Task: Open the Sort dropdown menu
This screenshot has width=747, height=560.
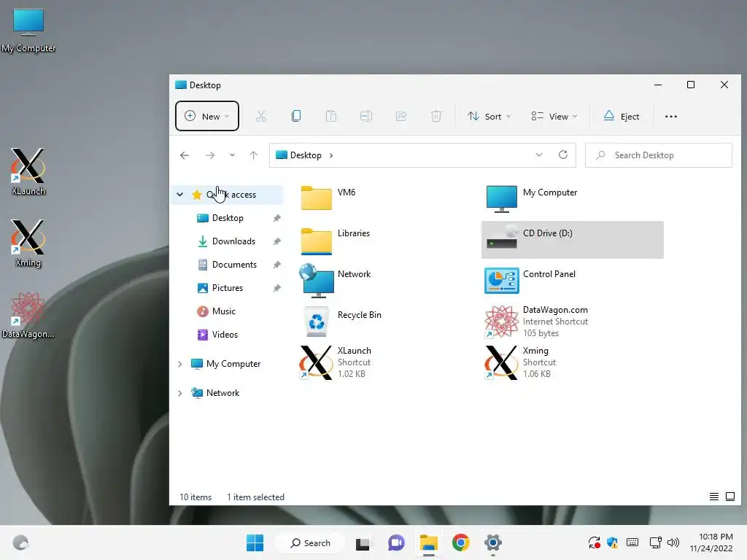Action: pos(489,116)
